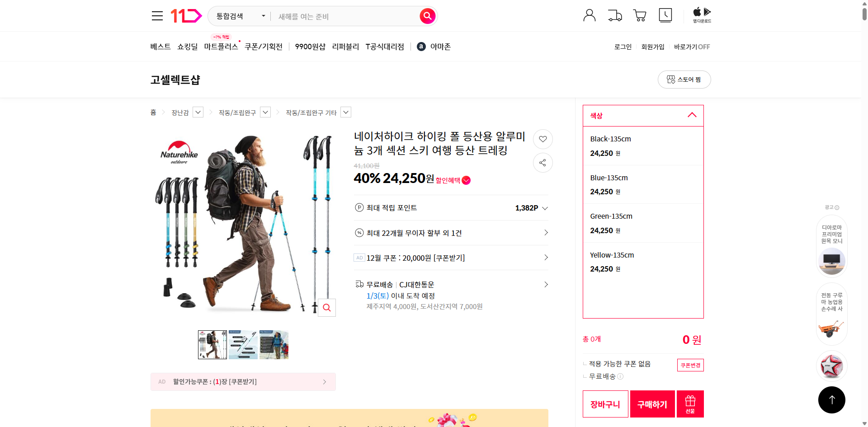Open the hamburger navigation menu
868x427 pixels.
pyautogui.click(x=157, y=15)
